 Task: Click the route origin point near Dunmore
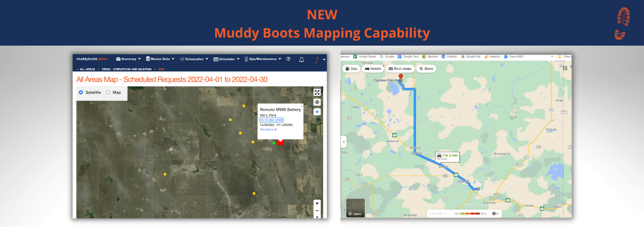point(478,189)
